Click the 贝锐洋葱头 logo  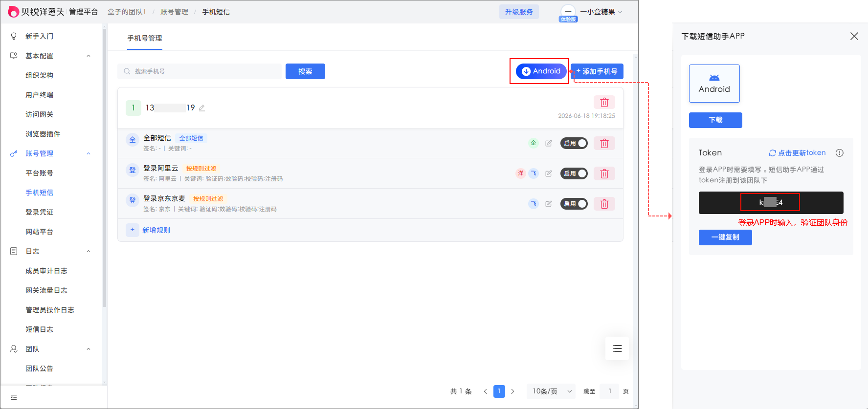pyautogui.click(x=36, y=12)
